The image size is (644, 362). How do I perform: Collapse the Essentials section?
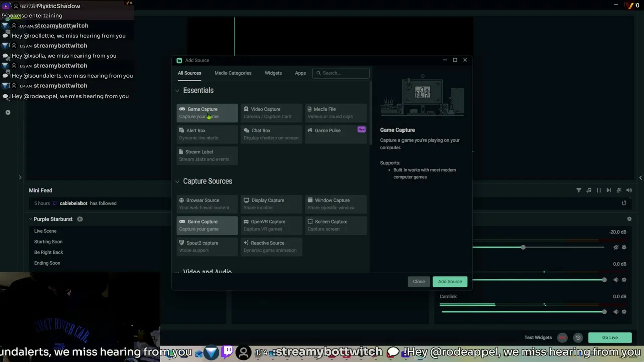[177, 90]
